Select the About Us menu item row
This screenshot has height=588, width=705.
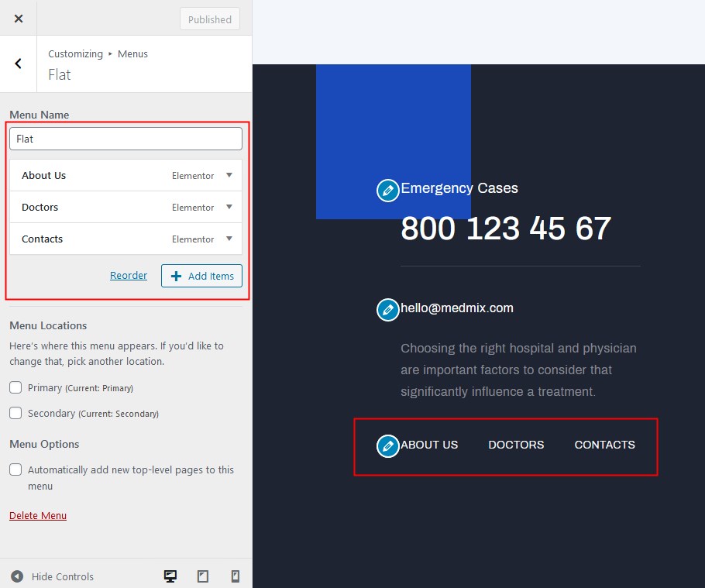126,175
